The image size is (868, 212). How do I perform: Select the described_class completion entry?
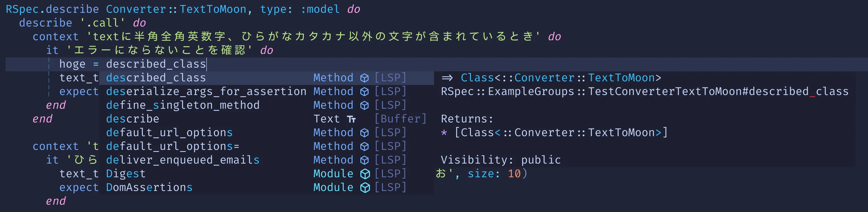(156, 77)
